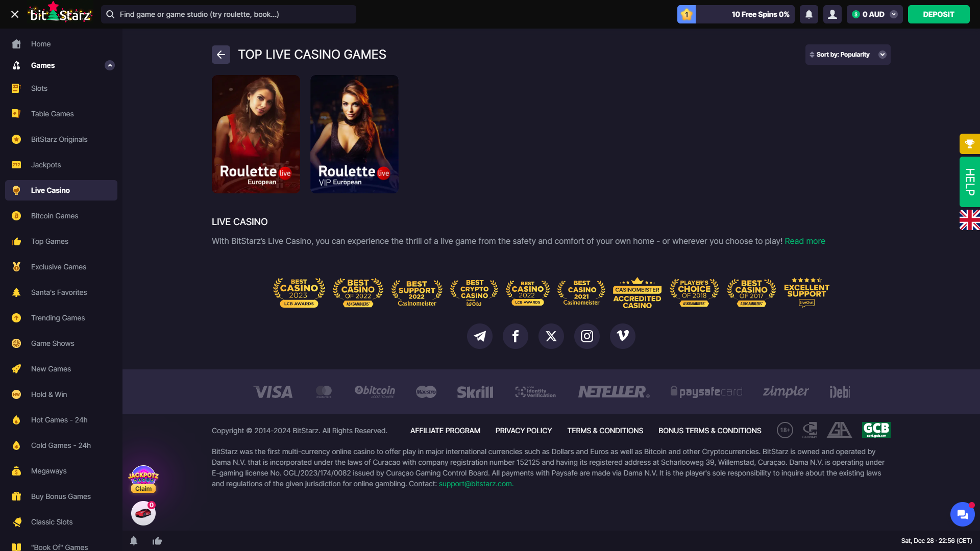This screenshot has width=980, height=551.
Task: Go to Home in sidebar
Action: (61, 44)
